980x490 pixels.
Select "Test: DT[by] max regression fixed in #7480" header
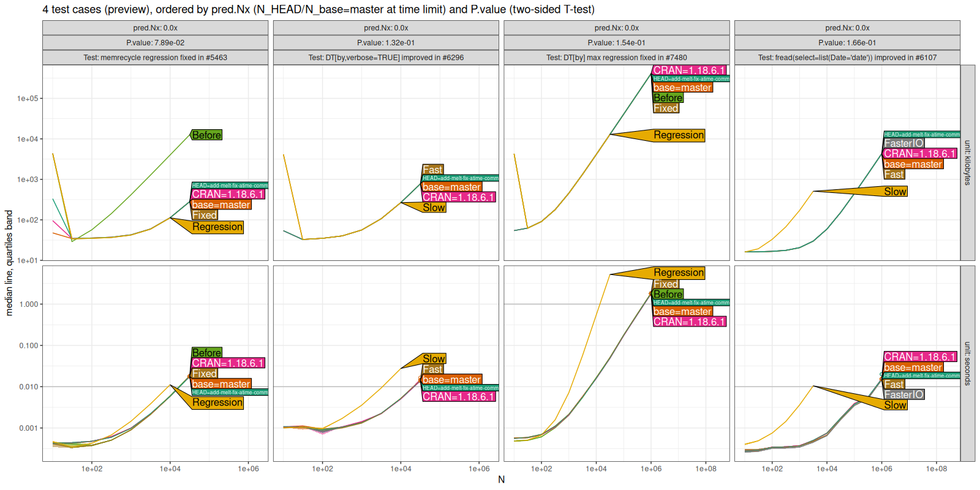point(617,58)
